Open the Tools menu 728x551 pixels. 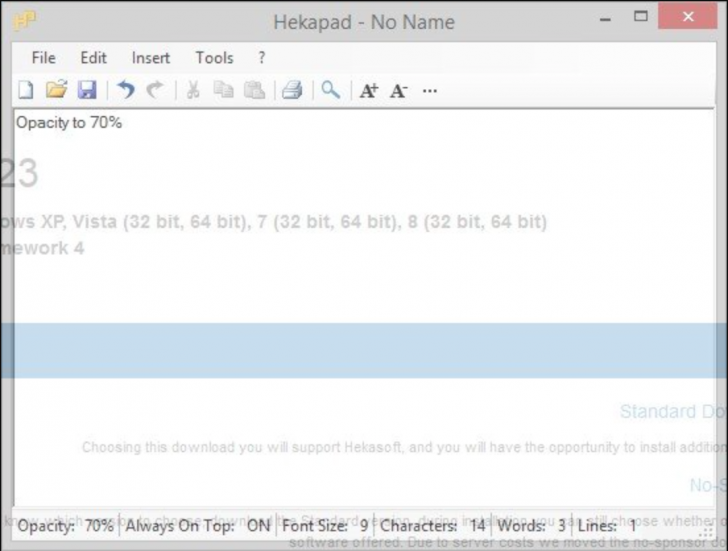214,58
